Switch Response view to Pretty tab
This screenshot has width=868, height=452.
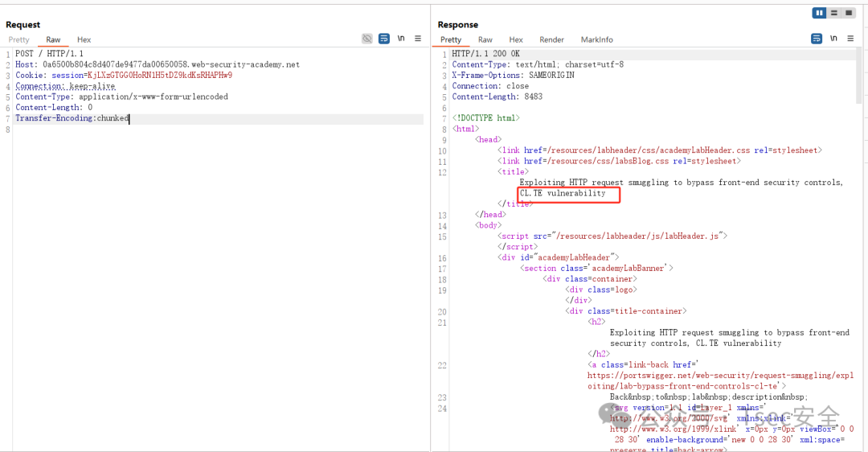(x=451, y=40)
